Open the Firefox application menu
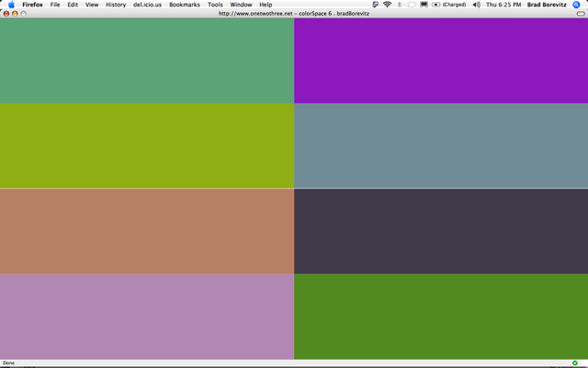This screenshot has width=588, height=368. pos(32,5)
